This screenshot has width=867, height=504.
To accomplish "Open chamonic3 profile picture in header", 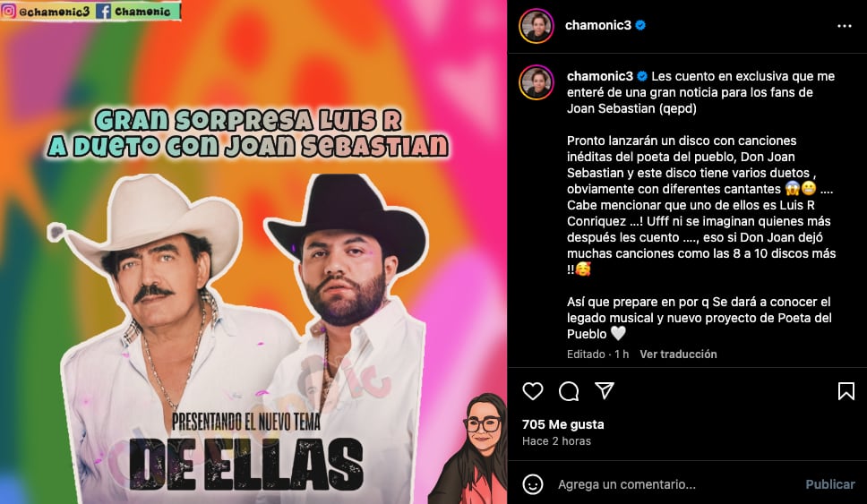I will pos(537,26).
